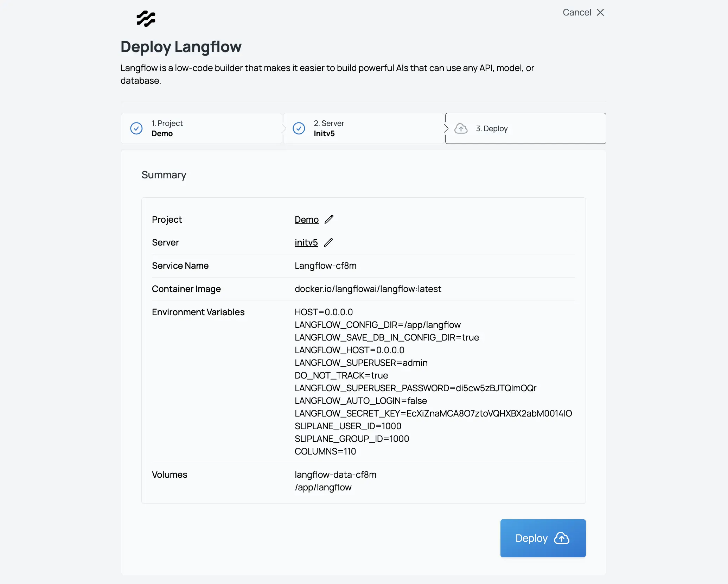Select the LANGFLOW_SECRET_KEY line
728x584 pixels.
[434, 413]
